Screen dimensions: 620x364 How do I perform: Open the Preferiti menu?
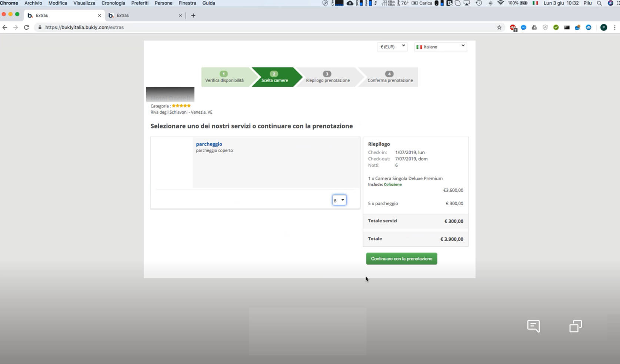pyautogui.click(x=140, y=3)
